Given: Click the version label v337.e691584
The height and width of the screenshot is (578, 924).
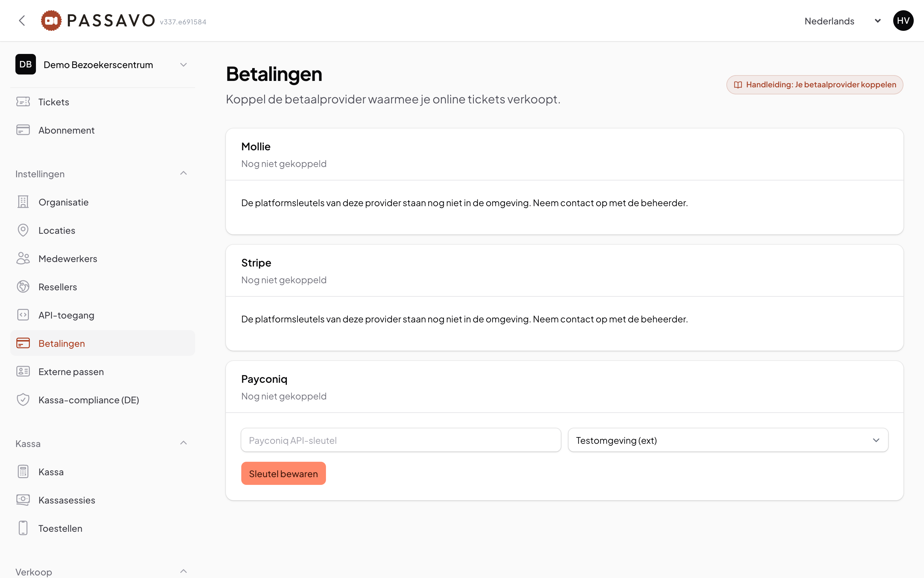Looking at the screenshot, I should point(183,22).
